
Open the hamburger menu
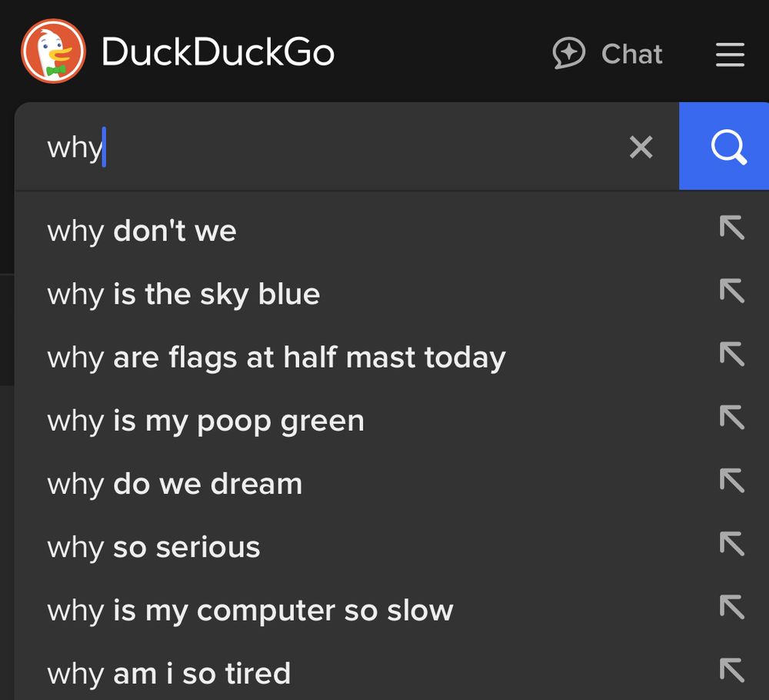(730, 54)
